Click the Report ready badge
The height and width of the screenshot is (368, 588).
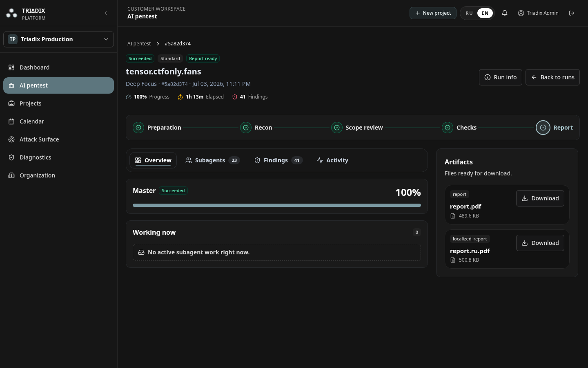click(203, 58)
